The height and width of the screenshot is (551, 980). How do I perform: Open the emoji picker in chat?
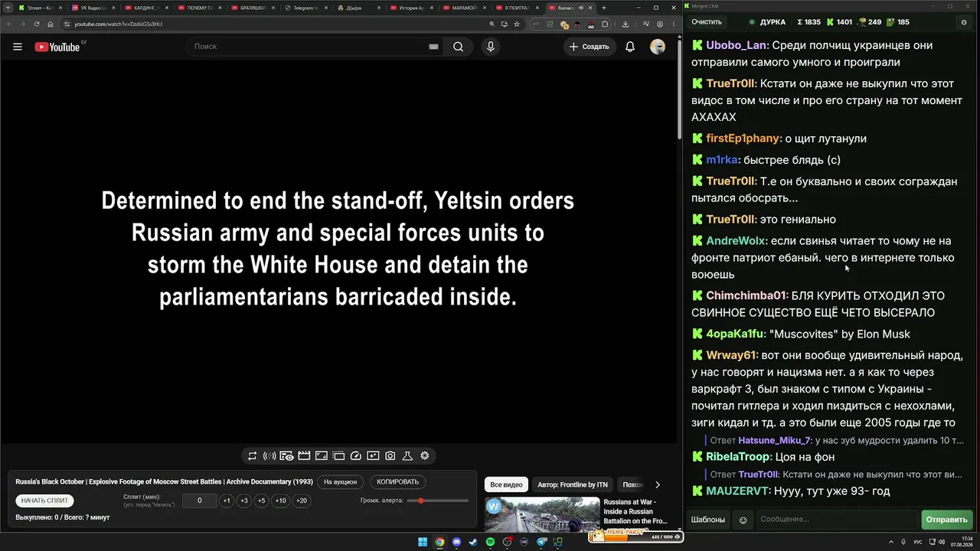pos(743,520)
